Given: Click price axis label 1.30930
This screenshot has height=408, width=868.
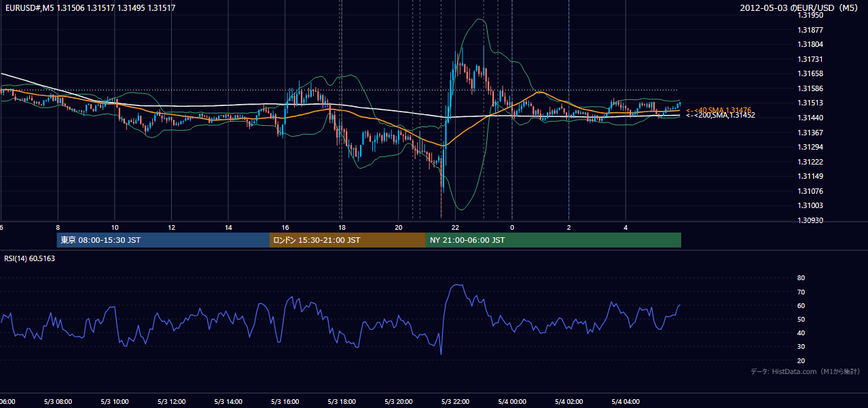Looking at the screenshot, I should pyautogui.click(x=810, y=221).
